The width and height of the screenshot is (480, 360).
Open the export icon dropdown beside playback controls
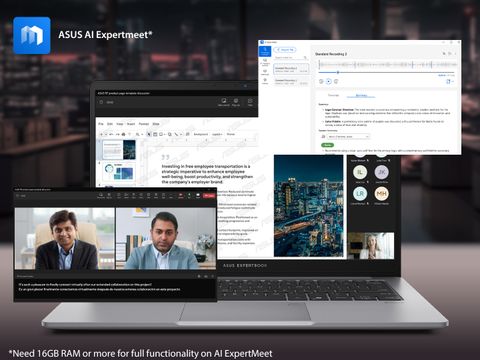450,81
